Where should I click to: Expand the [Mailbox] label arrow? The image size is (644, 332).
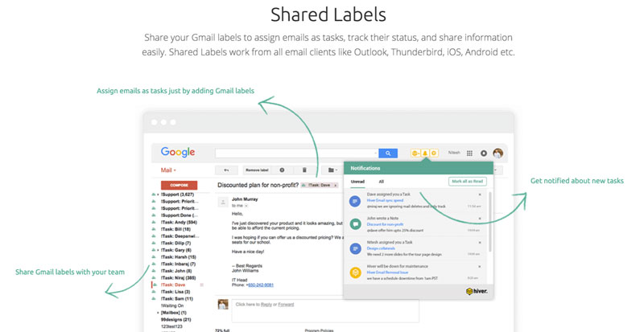click(x=158, y=313)
